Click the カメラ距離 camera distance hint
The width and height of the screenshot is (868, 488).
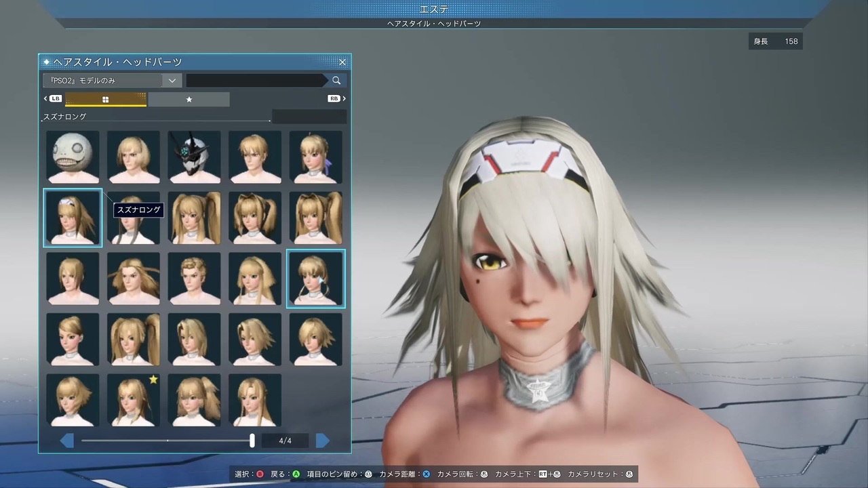pyautogui.click(x=405, y=474)
